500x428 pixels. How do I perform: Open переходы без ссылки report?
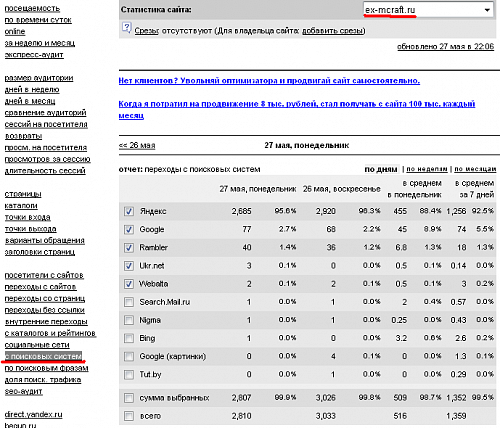45,310
